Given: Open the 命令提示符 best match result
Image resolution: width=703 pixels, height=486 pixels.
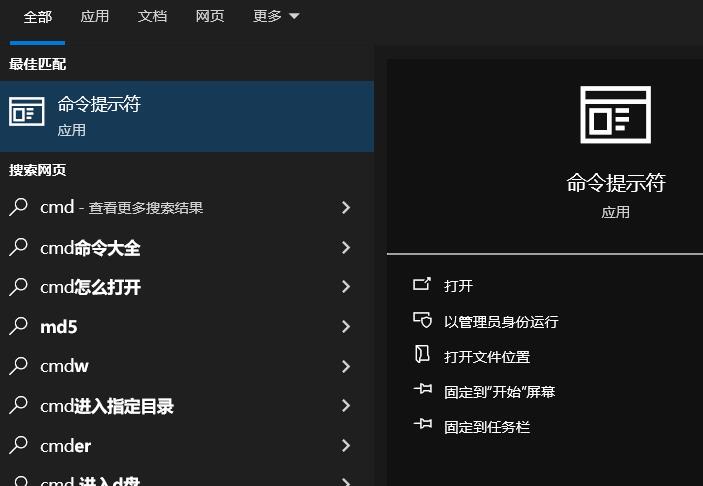Looking at the screenshot, I should [x=187, y=117].
